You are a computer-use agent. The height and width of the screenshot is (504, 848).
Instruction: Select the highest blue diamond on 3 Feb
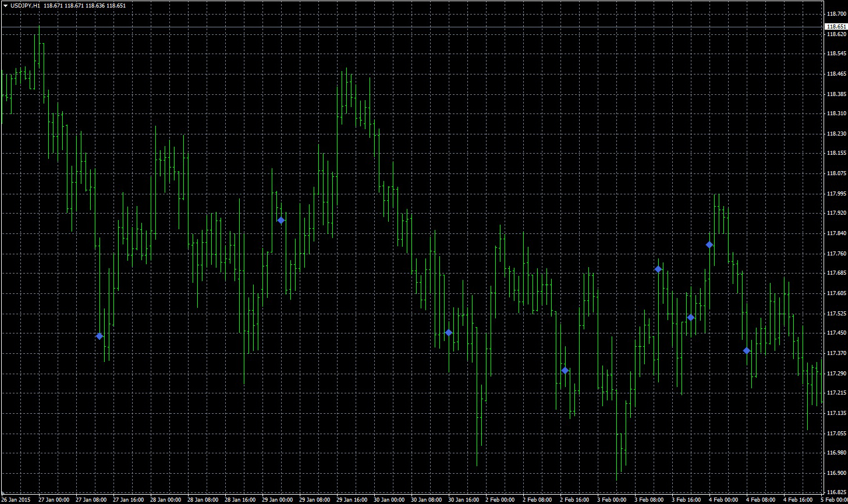point(709,245)
